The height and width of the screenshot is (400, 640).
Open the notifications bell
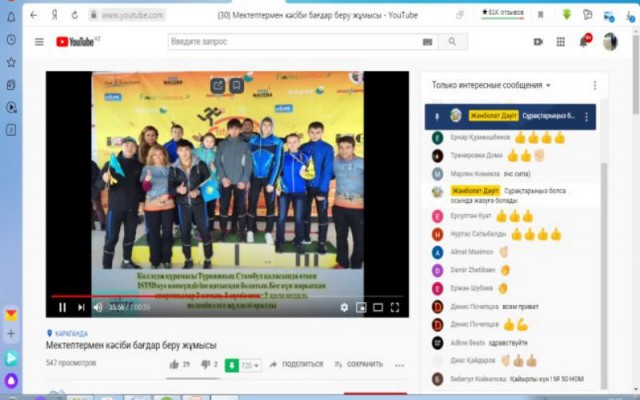pyautogui.click(x=583, y=42)
